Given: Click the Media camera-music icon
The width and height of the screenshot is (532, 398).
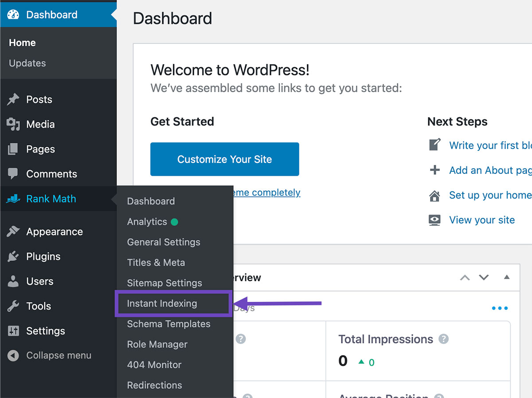Looking at the screenshot, I should coord(13,124).
